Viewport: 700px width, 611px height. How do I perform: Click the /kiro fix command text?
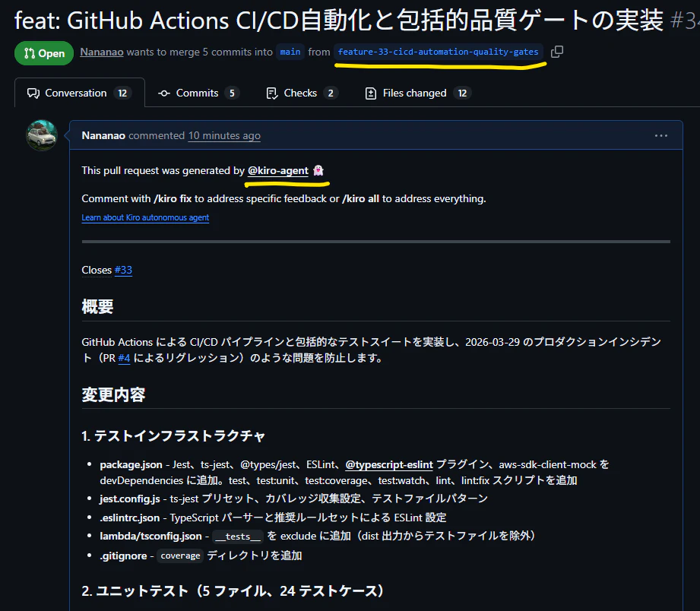click(173, 198)
